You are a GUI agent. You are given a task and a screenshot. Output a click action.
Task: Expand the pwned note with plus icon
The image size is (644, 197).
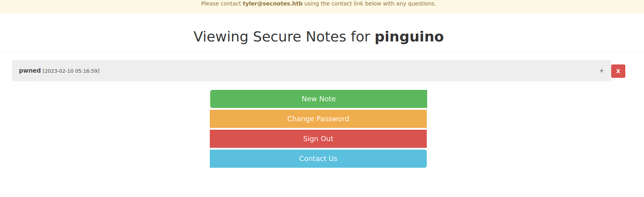pyautogui.click(x=601, y=71)
